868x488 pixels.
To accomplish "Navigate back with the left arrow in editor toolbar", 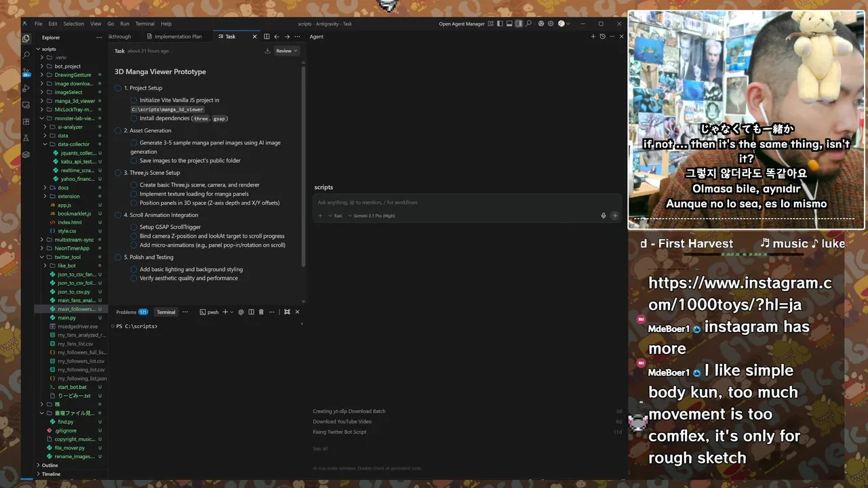I will point(277,37).
